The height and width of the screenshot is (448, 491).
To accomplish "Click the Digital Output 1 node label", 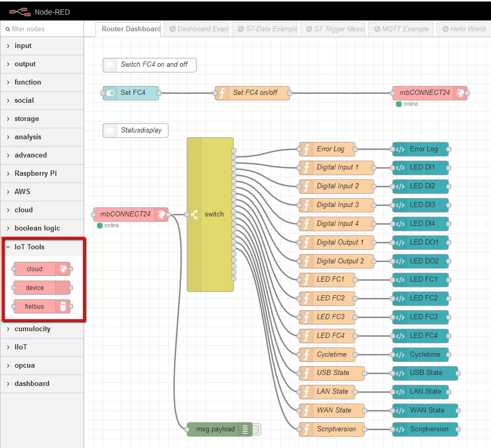I will (340, 243).
